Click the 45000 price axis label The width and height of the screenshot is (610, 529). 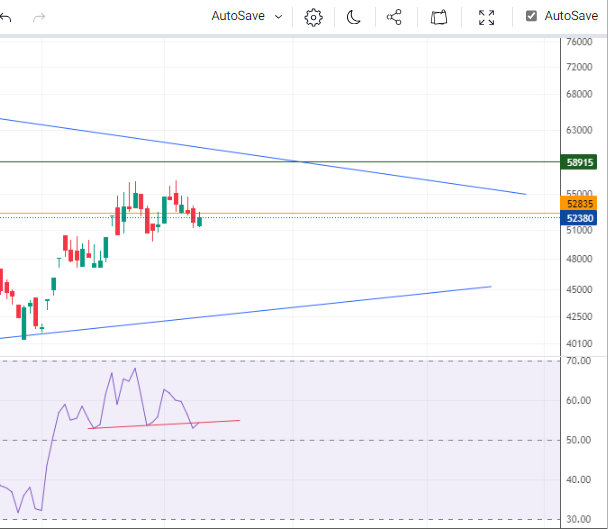pos(579,289)
